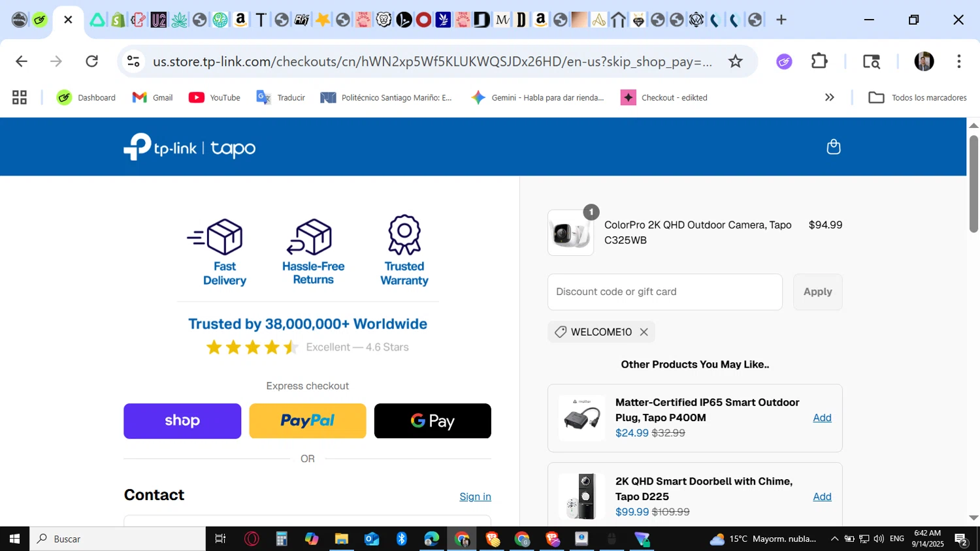The height and width of the screenshot is (551, 980).
Task: Open the tab search side panel icon
Action: tap(872, 61)
